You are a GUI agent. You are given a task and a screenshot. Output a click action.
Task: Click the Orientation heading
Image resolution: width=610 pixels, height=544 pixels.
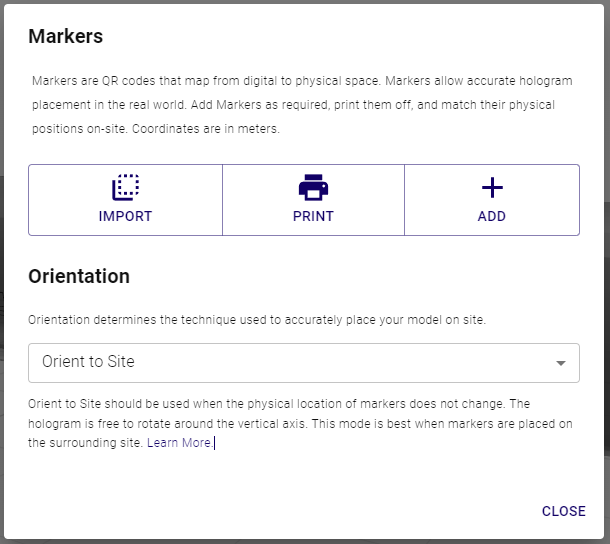[79, 276]
